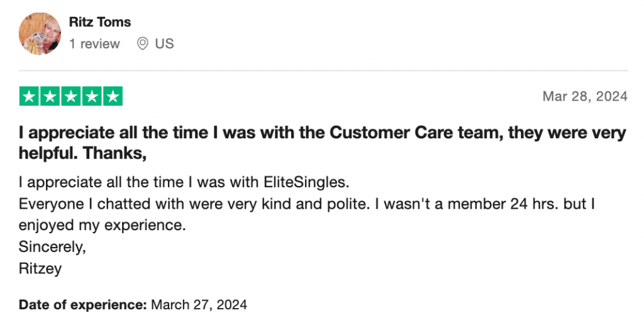Click the "enjoyed my experience." line
Viewport: 644px width, 325px height.
click(x=103, y=226)
